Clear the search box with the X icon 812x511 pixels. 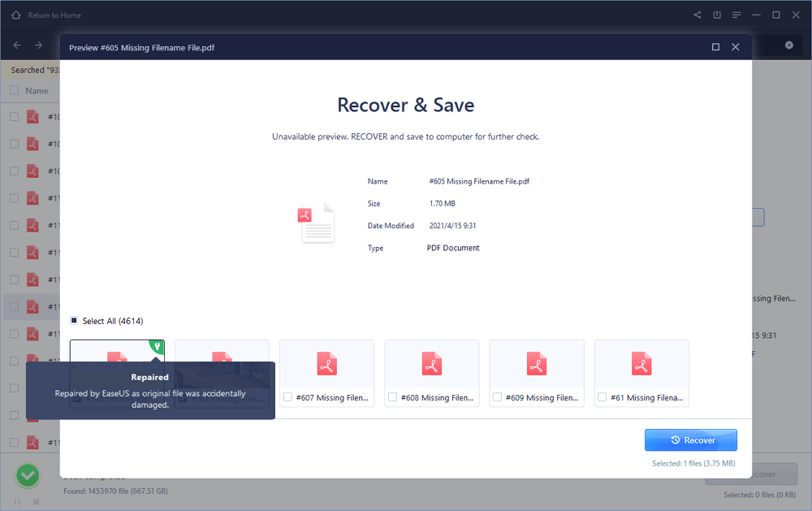pyautogui.click(x=788, y=45)
